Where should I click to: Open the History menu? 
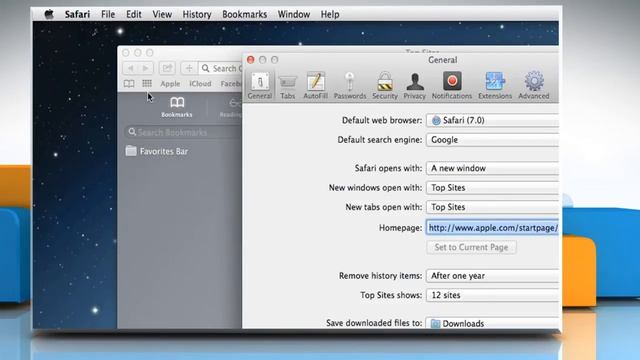click(197, 15)
